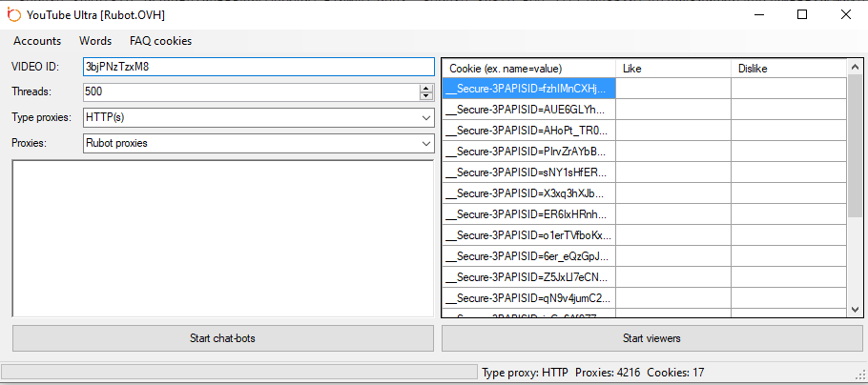Minimize the YouTube Ultra window
The height and width of the screenshot is (385, 868).
758,14
